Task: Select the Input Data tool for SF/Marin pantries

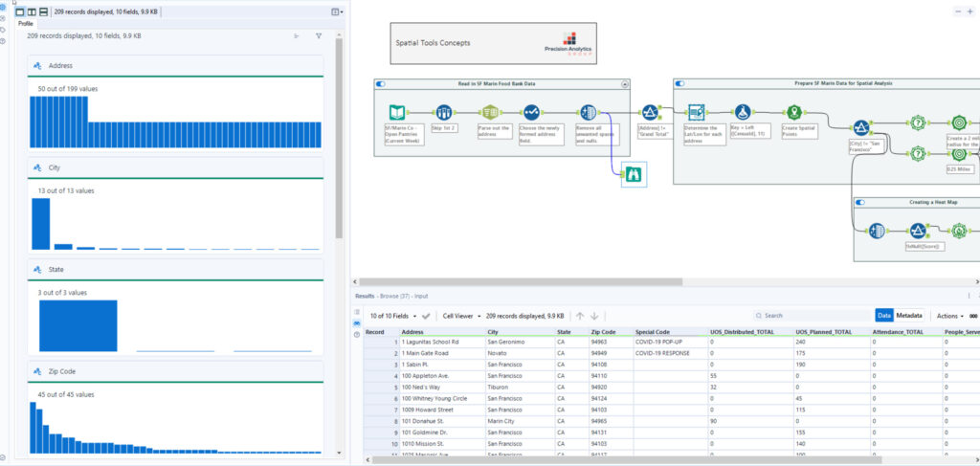Action: click(x=397, y=113)
